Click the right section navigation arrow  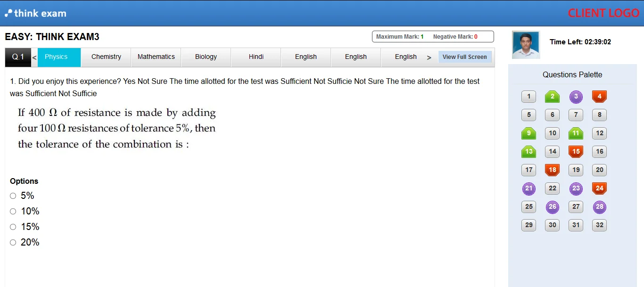(x=429, y=57)
